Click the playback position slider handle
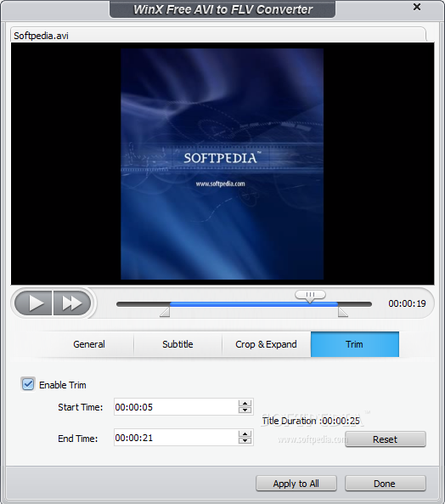 [310, 296]
